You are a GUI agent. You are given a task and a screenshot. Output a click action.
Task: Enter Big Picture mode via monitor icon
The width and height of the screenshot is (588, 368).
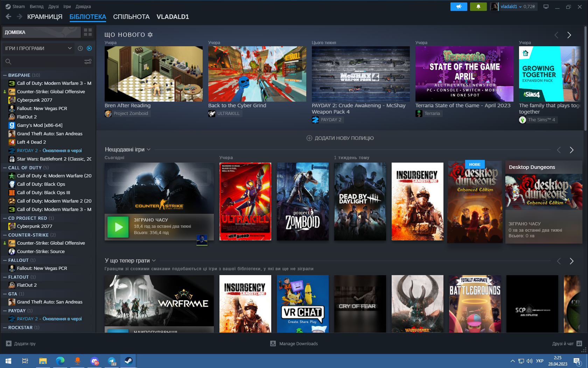546,6
